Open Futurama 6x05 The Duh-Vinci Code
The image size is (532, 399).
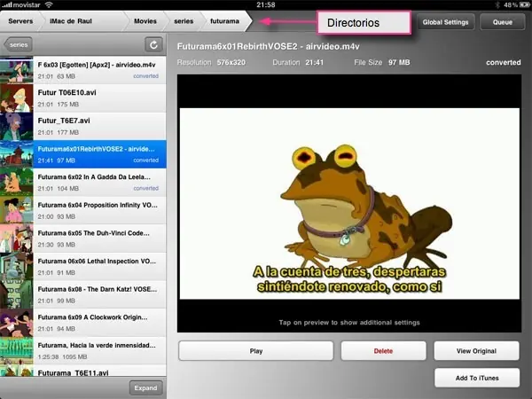[x=83, y=239]
